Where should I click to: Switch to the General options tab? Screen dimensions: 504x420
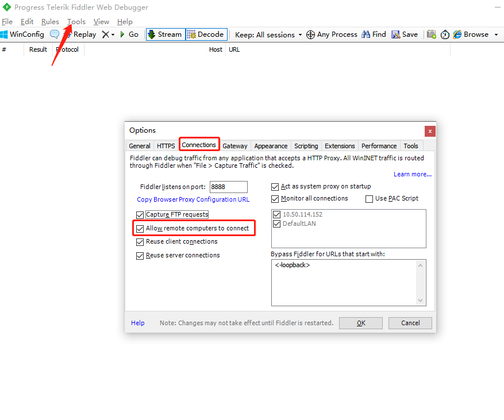coord(140,146)
